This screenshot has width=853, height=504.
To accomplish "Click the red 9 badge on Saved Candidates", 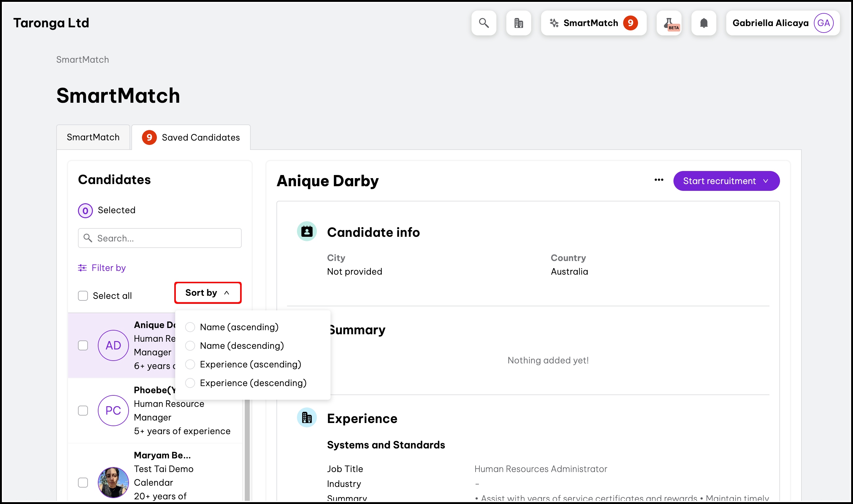I will pyautogui.click(x=149, y=137).
